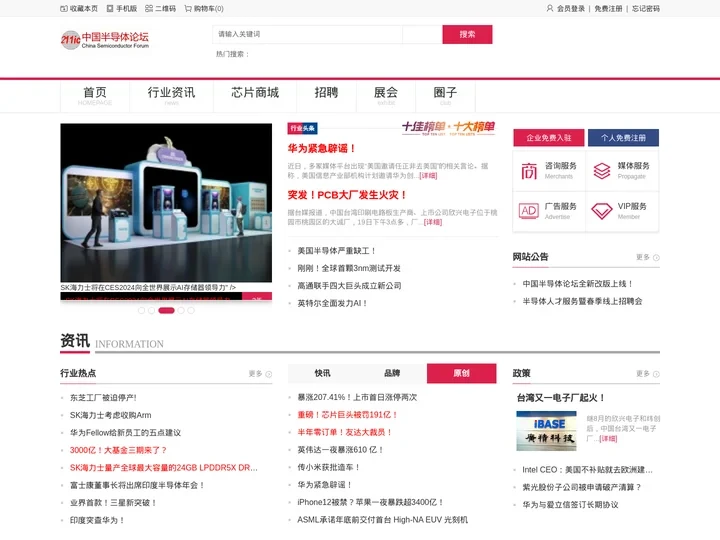Click 个人免费注册 button
The image size is (720, 540).
tap(624, 138)
